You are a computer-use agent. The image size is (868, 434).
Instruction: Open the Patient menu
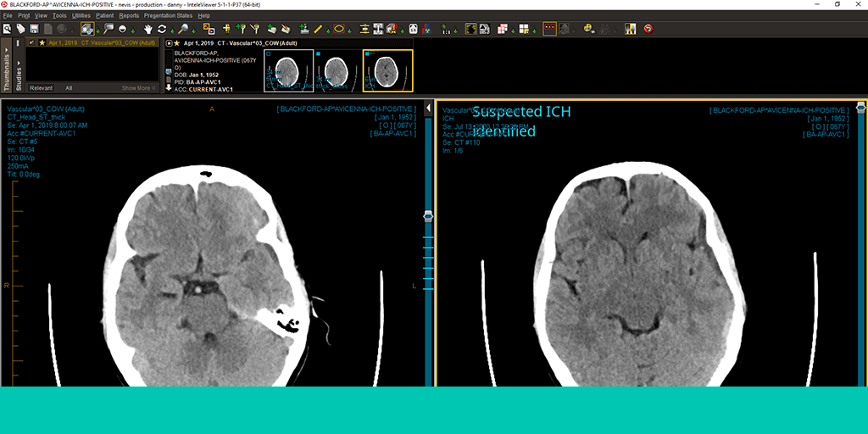(x=104, y=15)
